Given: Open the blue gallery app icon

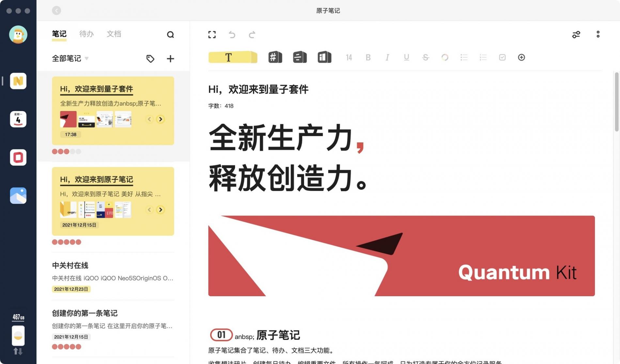Looking at the screenshot, I should [18, 196].
